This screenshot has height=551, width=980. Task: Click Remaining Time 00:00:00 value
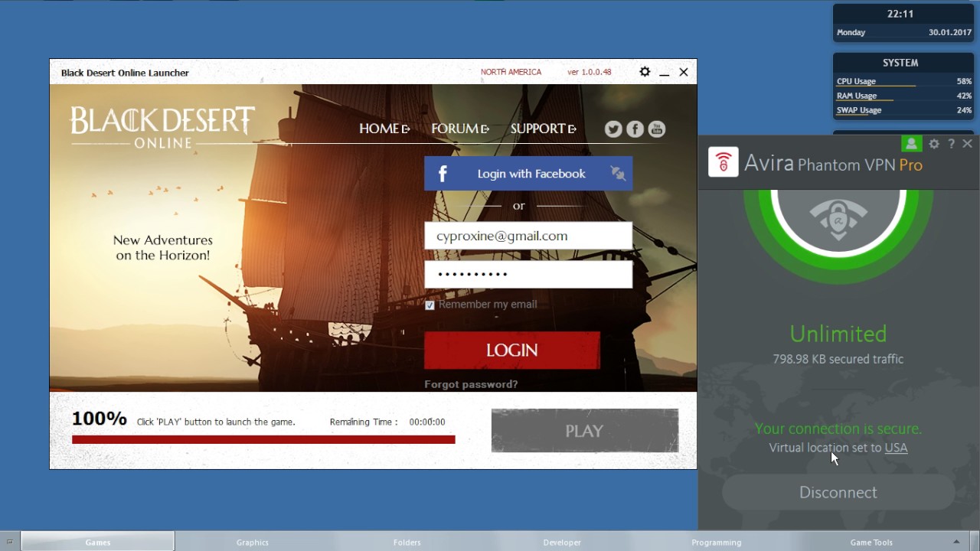point(427,422)
